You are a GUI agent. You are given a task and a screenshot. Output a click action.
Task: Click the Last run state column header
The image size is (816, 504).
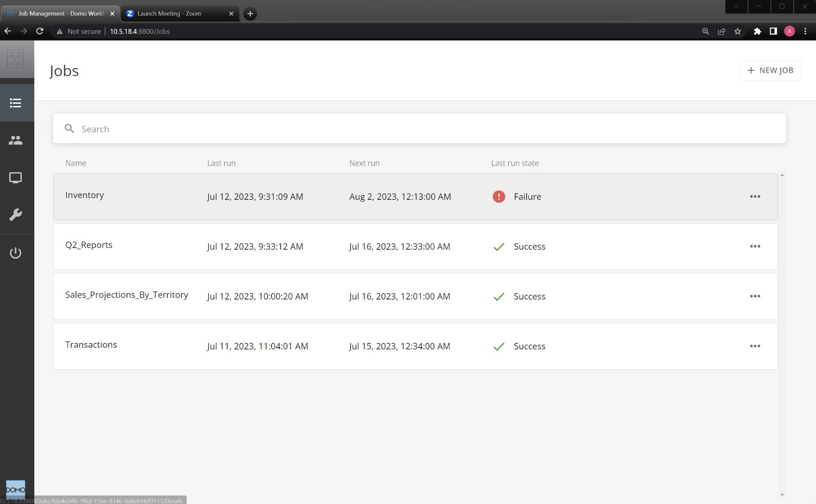click(x=515, y=163)
